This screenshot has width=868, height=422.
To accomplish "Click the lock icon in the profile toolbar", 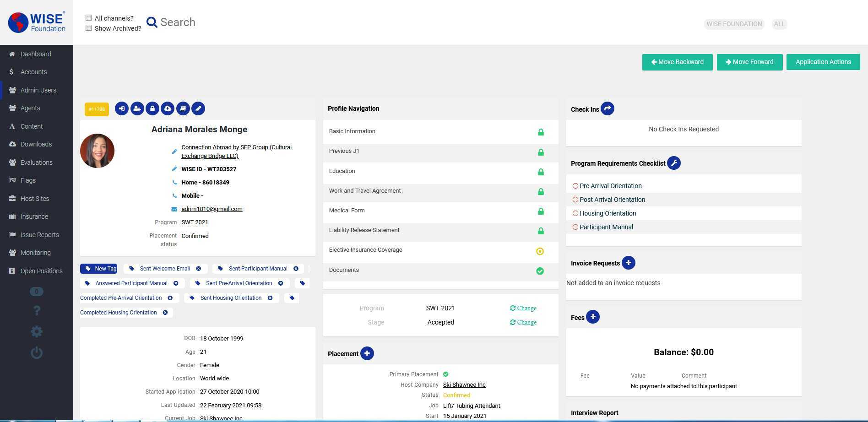I will 152,108.
